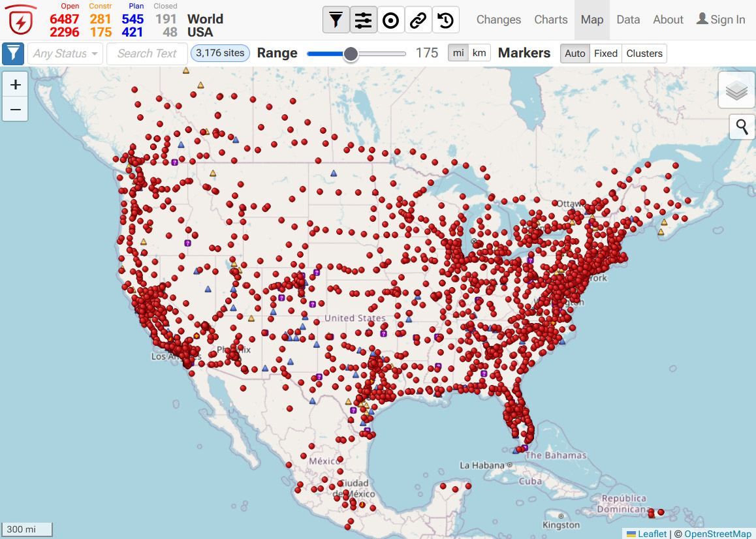Click the Search Text input field
Viewport: 756px width, 539px height.
click(x=147, y=53)
